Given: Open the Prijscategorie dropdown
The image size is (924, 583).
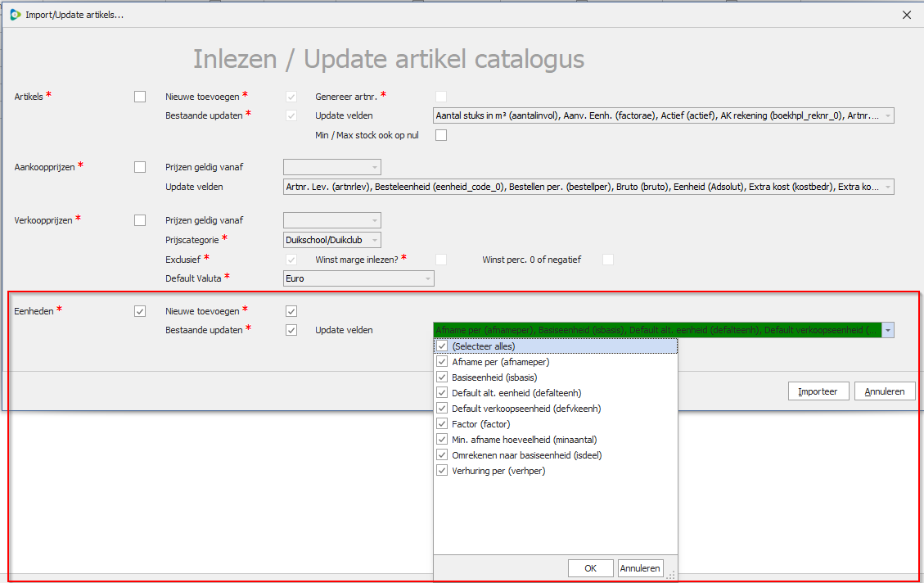Looking at the screenshot, I should click(x=331, y=240).
